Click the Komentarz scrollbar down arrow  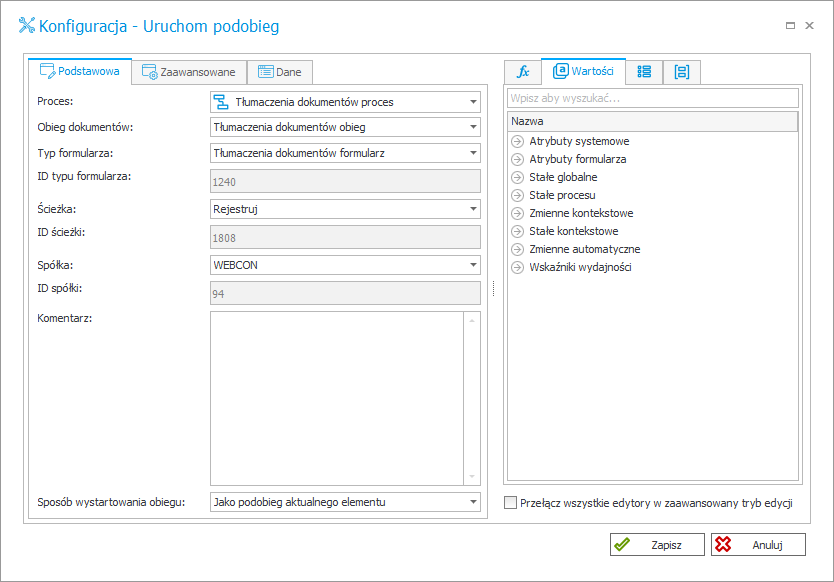pos(472,477)
